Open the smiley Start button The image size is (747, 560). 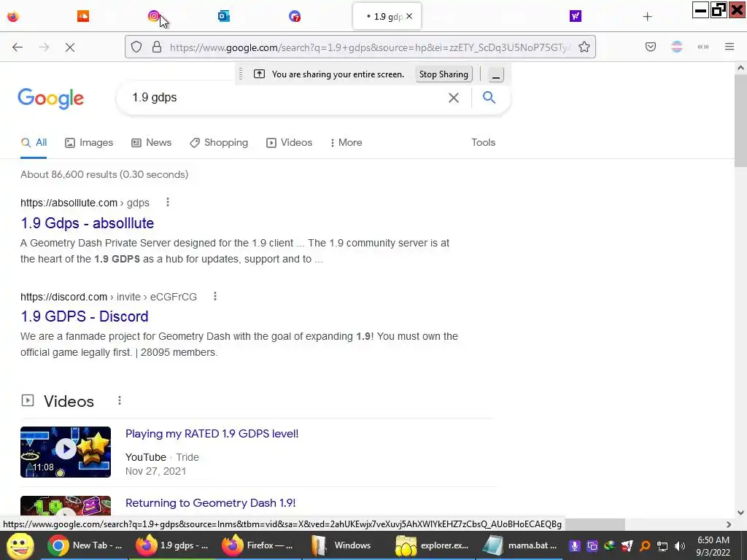pyautogui.click(x=20, y=545)
